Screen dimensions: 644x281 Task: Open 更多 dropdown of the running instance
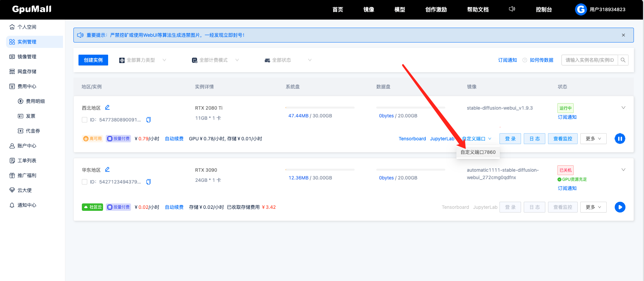click(x=593, y=139)
